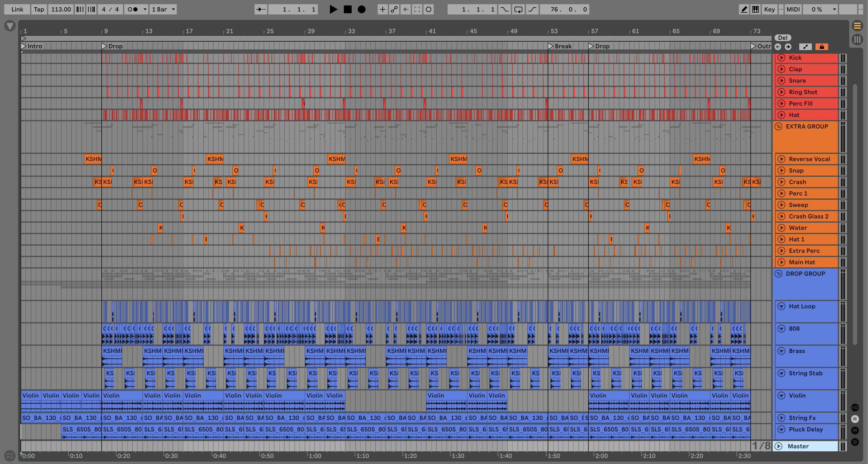Open Key map mode switch
This screenshot has width=868, height=464.
[769, 9]
